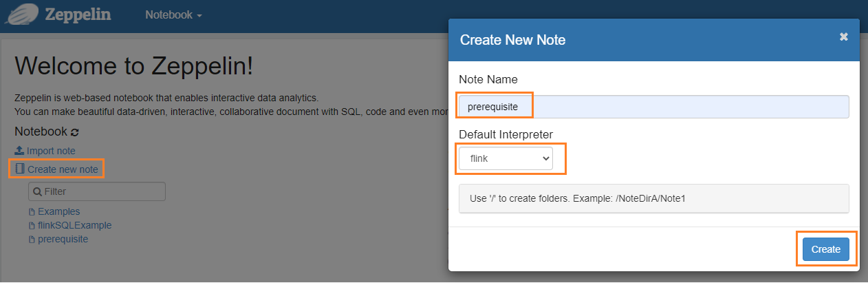Open the Examples notebook folder
Viewport: 868px width, 283px height.
58,212
